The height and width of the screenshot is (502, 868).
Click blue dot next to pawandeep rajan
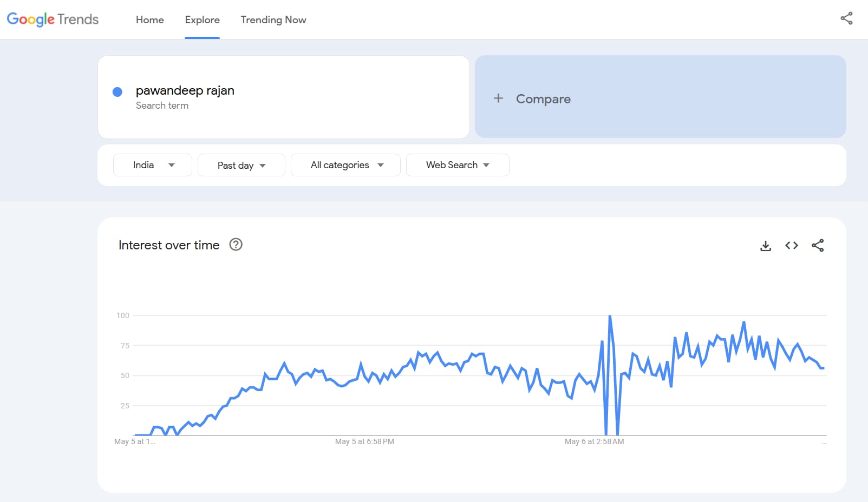117,92
